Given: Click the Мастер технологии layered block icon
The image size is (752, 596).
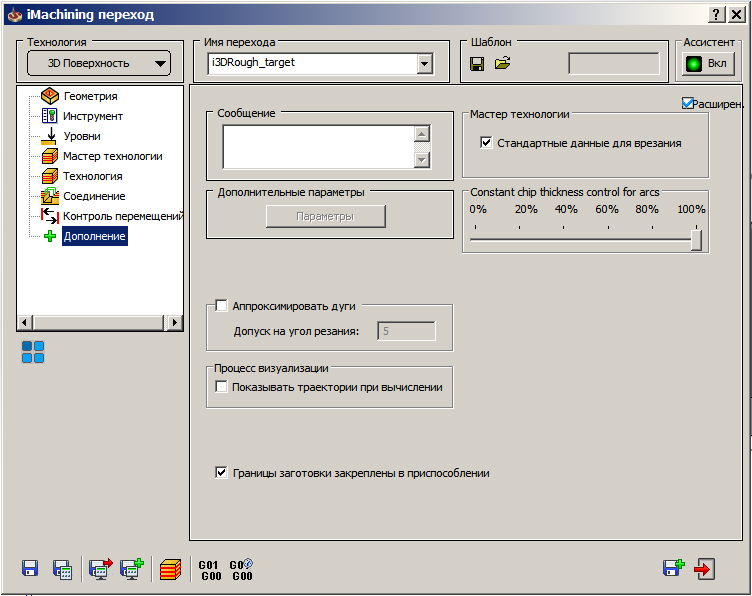Looking at the screenshot, I should [50, 156].
